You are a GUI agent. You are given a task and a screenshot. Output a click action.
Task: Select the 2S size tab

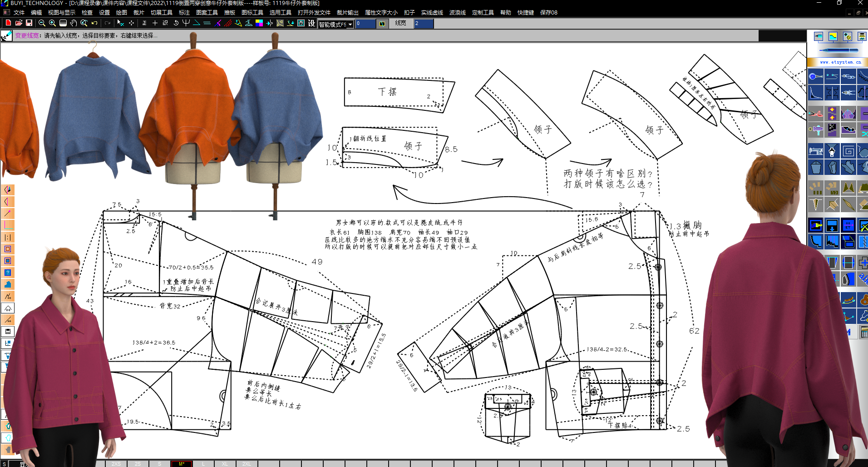pyautogui.click(x=138, y=464)
